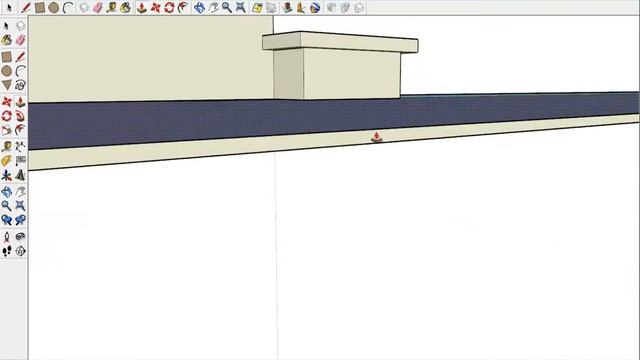Go to Previous view with left-pointing magnifier

point(6,220)
